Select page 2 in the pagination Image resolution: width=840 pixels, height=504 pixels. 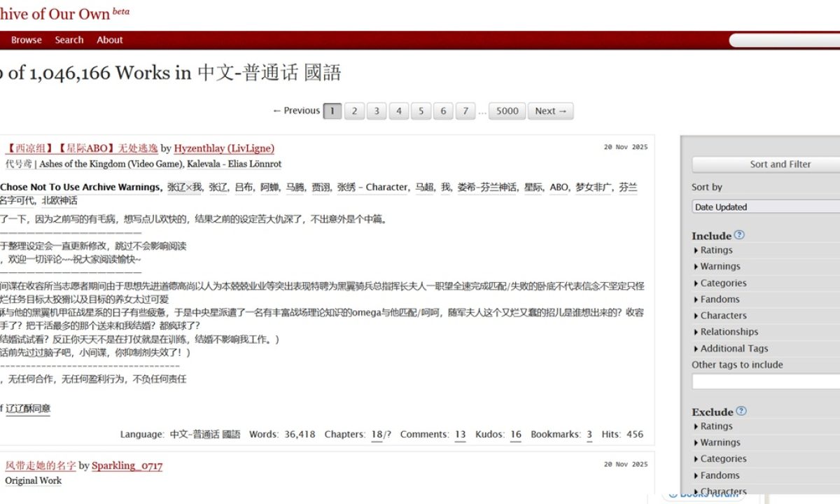[x=354, y=111]
